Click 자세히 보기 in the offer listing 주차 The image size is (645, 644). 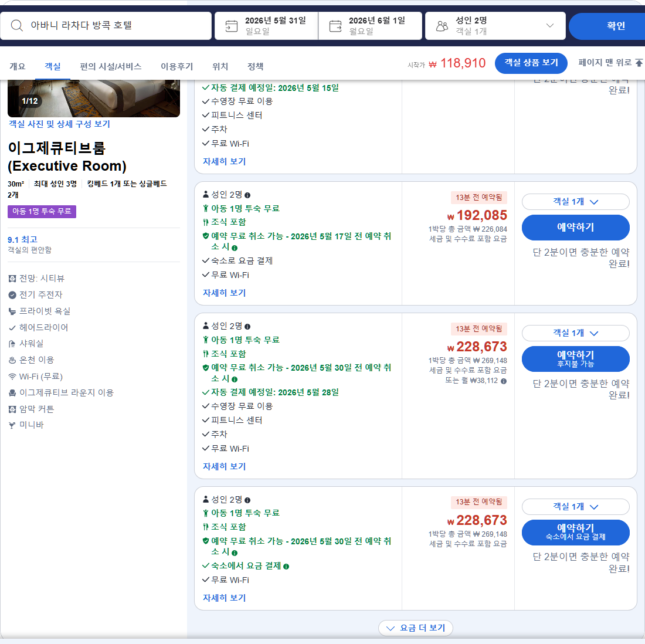coord(224,467)
